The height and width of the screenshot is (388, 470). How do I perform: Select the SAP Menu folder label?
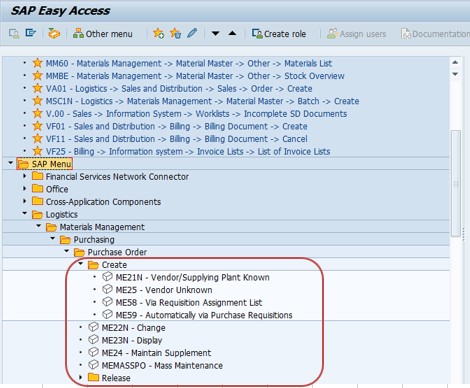coord(51,164)
